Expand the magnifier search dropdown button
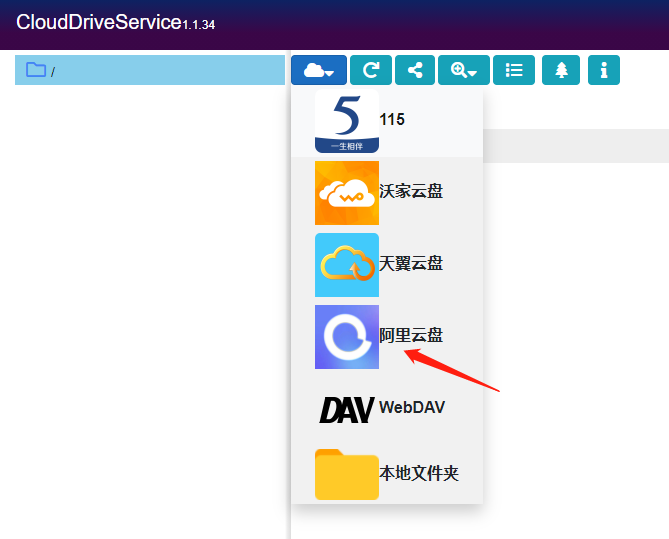The height and width of the screenshot is (539, 669). click(464, 70)
